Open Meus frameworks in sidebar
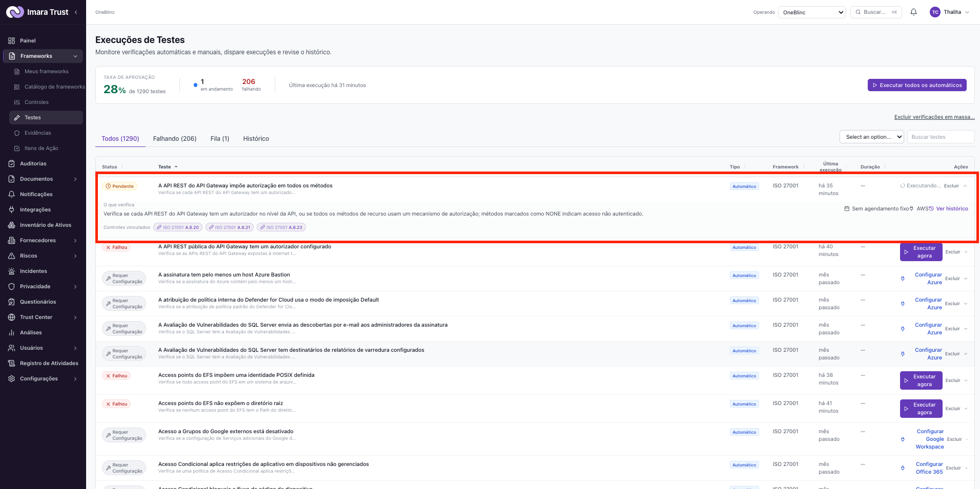Viewport: 980px width, 489px height. pos(46,71)
